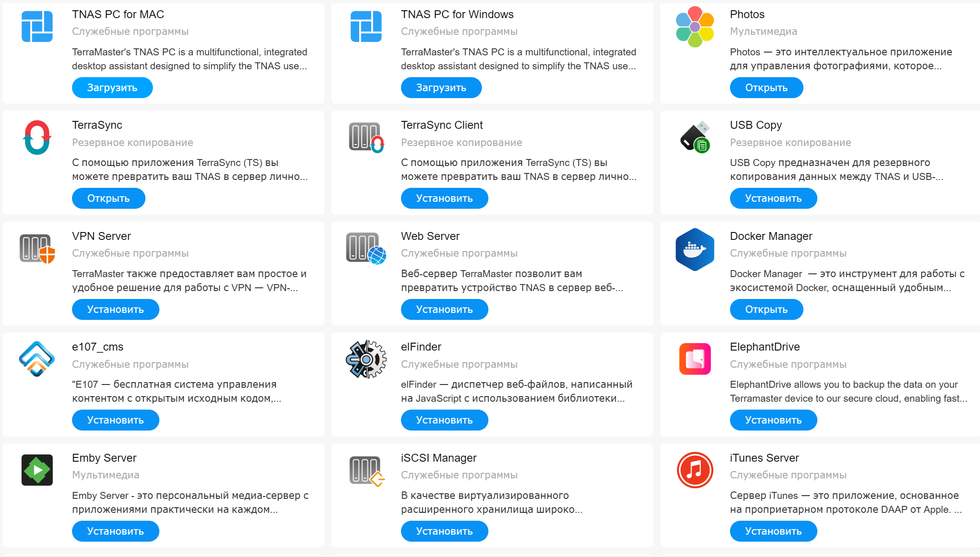The width and height of the screenshot is (980, 557).
Task: Select the iTunes Server app title
Action: point(764,458)
